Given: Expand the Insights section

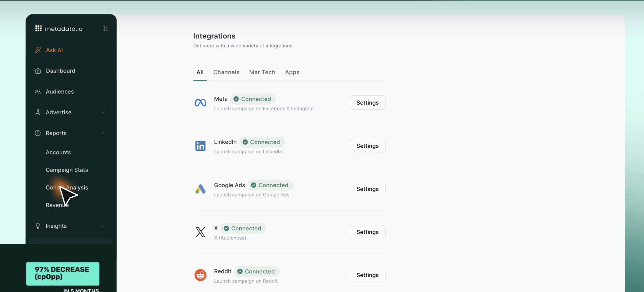Looking at the screenshot, I should [103, 226].
